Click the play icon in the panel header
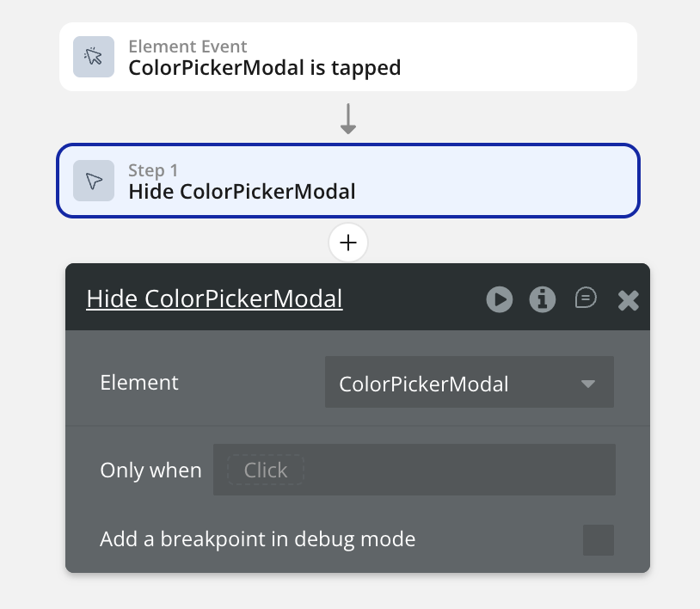Screen dimensions: 700x609 pos(499,298)
